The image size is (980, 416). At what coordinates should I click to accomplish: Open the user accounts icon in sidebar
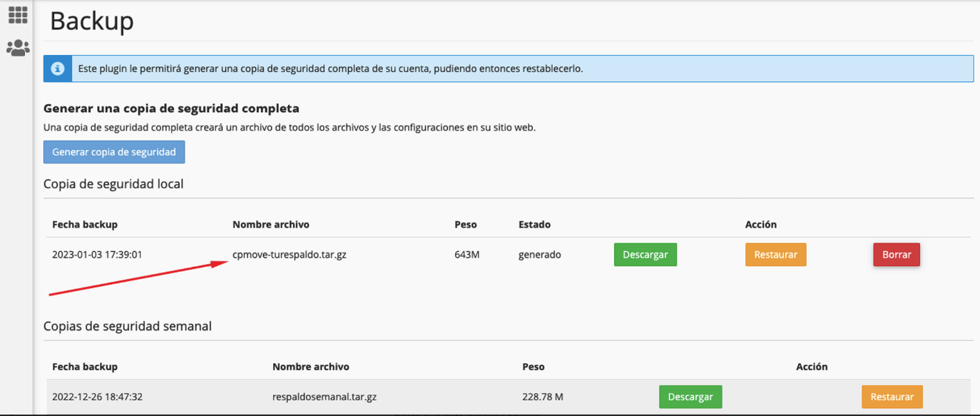point(18,48)
